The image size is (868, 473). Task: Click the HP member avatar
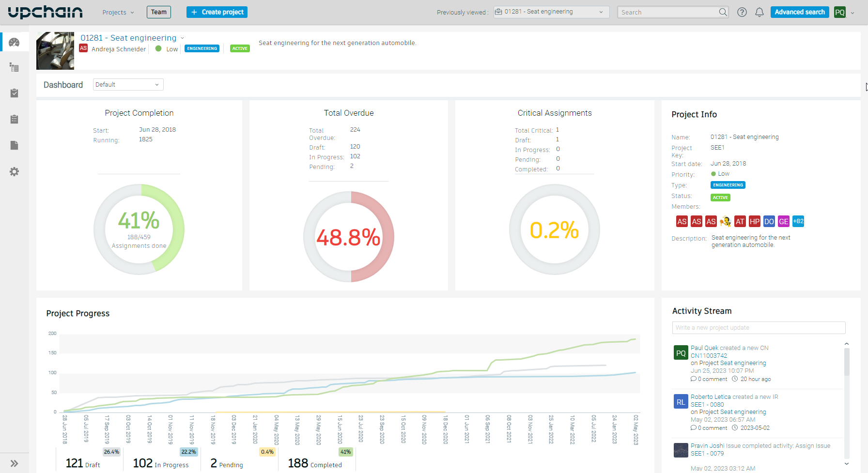754,222
